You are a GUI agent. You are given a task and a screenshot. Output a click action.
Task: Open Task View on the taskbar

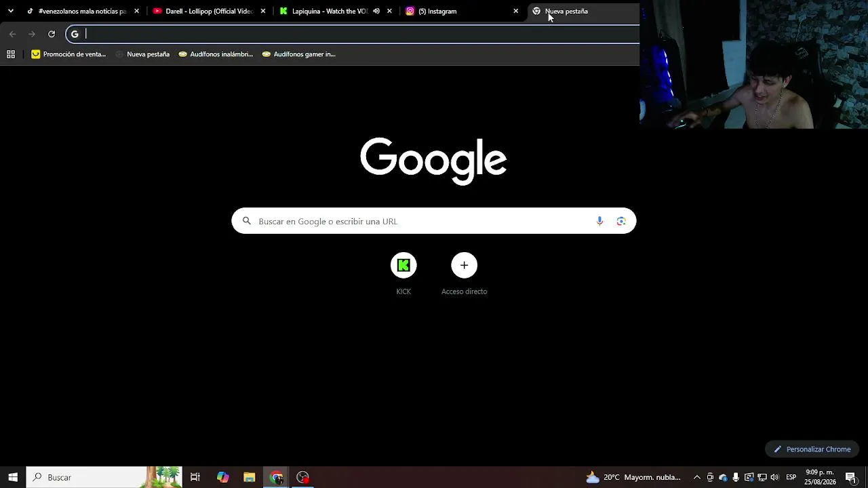click(195, 477)
